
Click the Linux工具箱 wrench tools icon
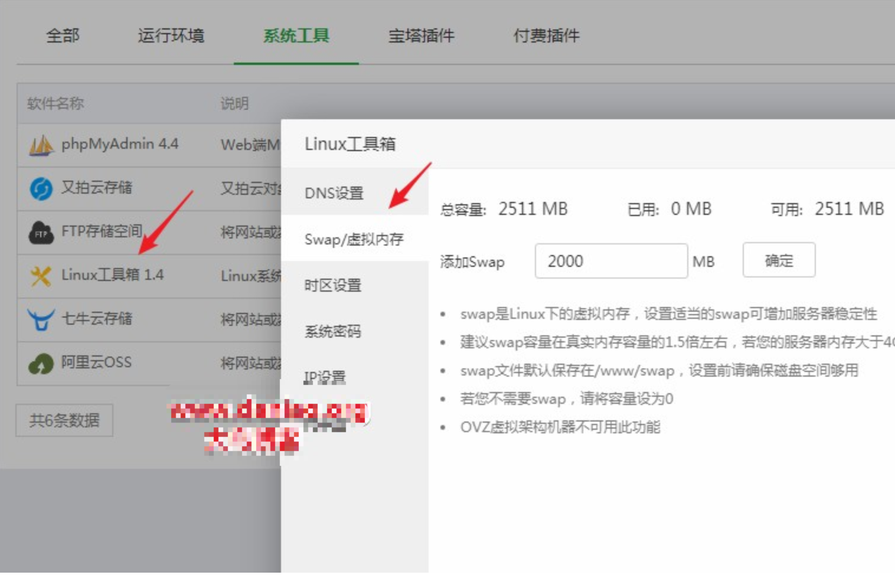[41, 276]
